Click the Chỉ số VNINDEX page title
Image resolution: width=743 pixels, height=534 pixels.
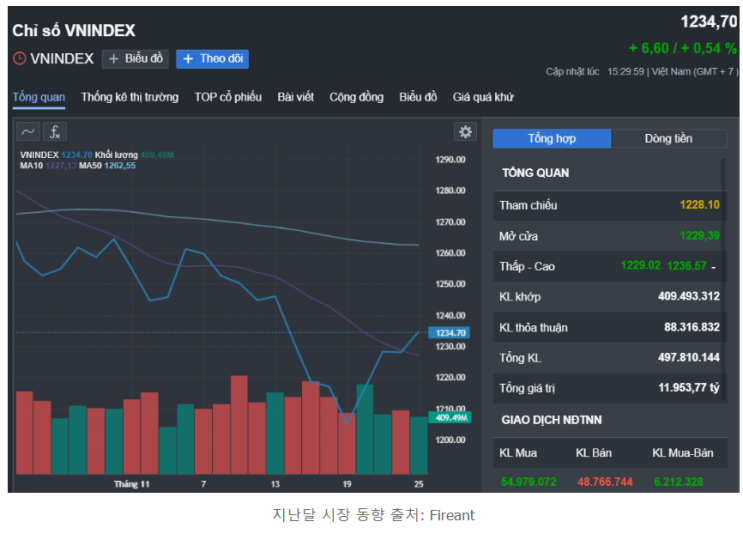point(74,31)
